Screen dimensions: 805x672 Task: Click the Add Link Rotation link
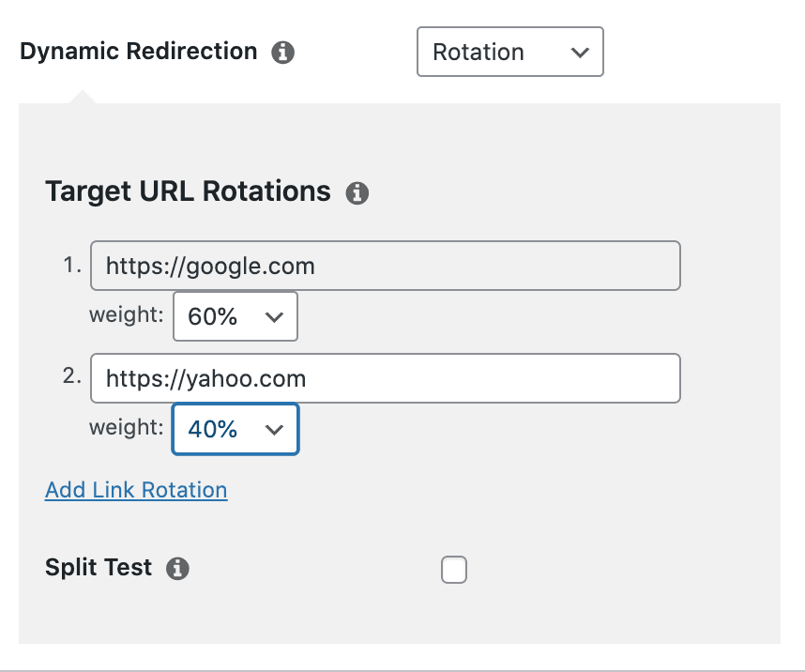[x=136, y=490]
